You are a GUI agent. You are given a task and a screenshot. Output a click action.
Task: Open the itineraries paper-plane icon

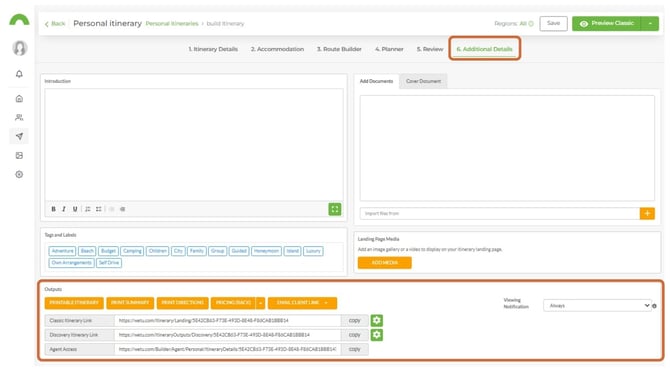click(19, 136)
